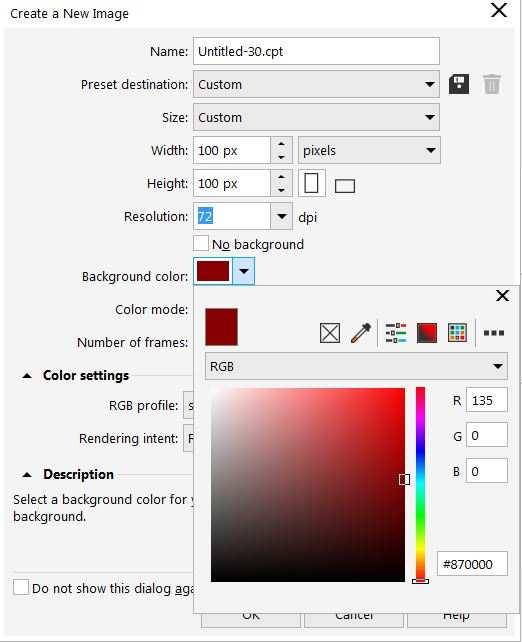Collapse the Description section
Screen dimensions: 522x642
(x=27, y=475)
